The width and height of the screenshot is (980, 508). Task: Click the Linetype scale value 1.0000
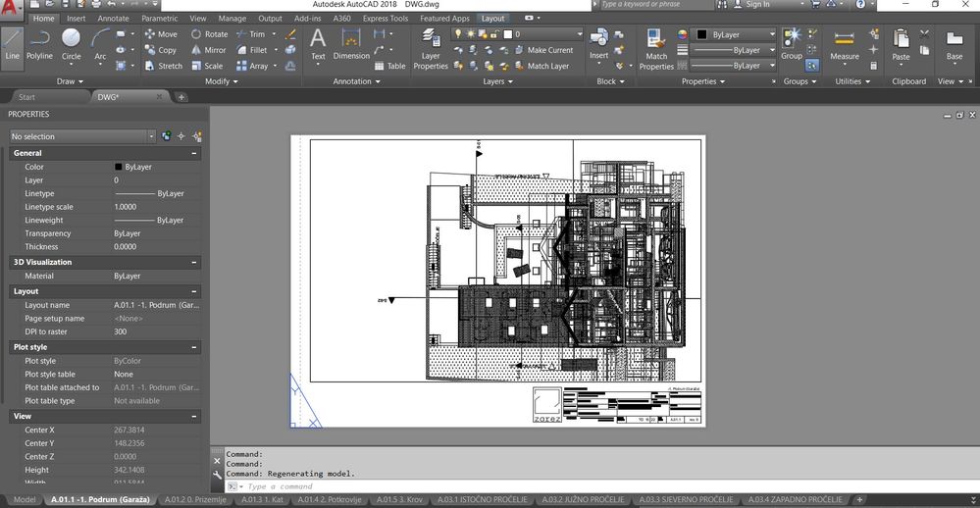coord(125,207)
